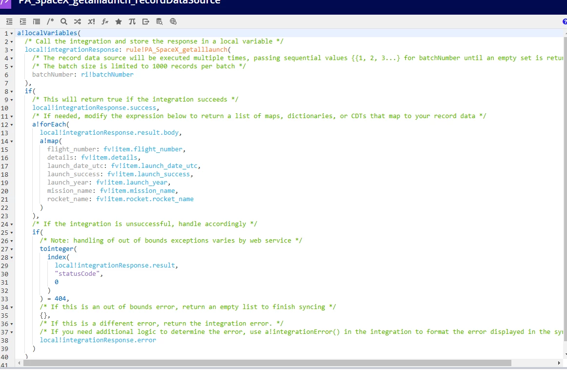
Task: Click fv!item.details on line 16
Action: (x=109, y=158)
